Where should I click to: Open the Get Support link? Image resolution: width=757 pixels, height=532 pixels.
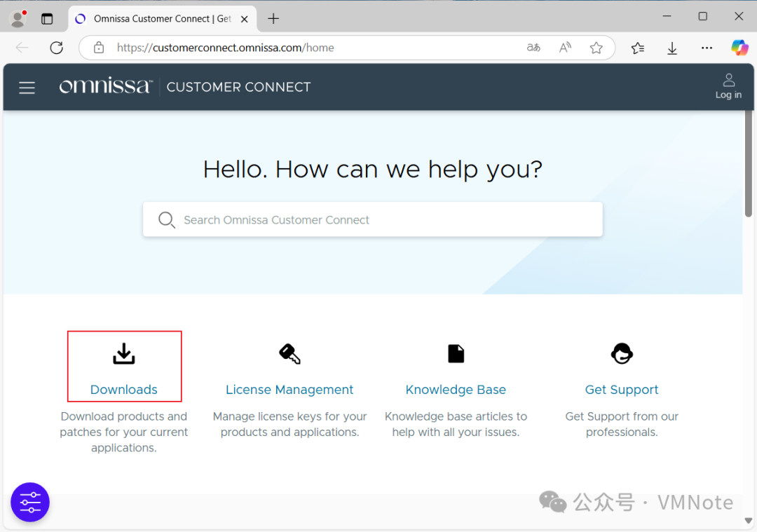(x=622, y=390)
